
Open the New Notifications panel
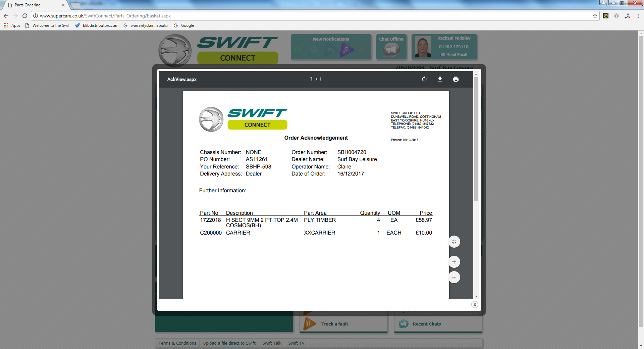click(x=331, y=47)
